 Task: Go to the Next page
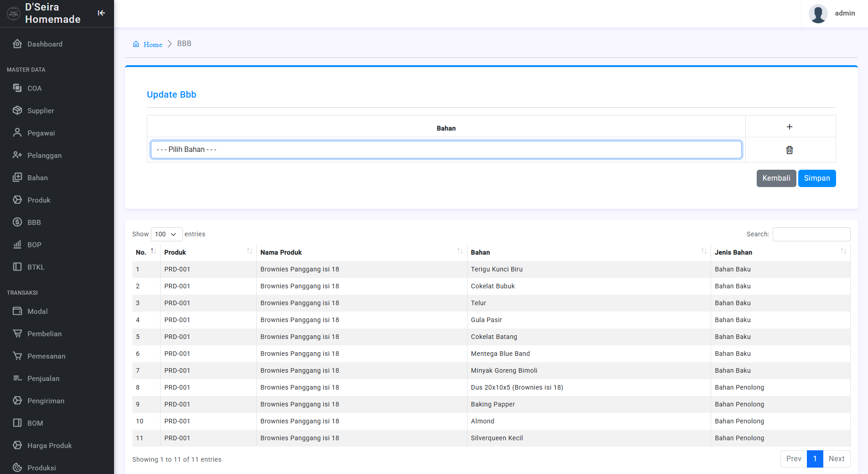(837, 458)
